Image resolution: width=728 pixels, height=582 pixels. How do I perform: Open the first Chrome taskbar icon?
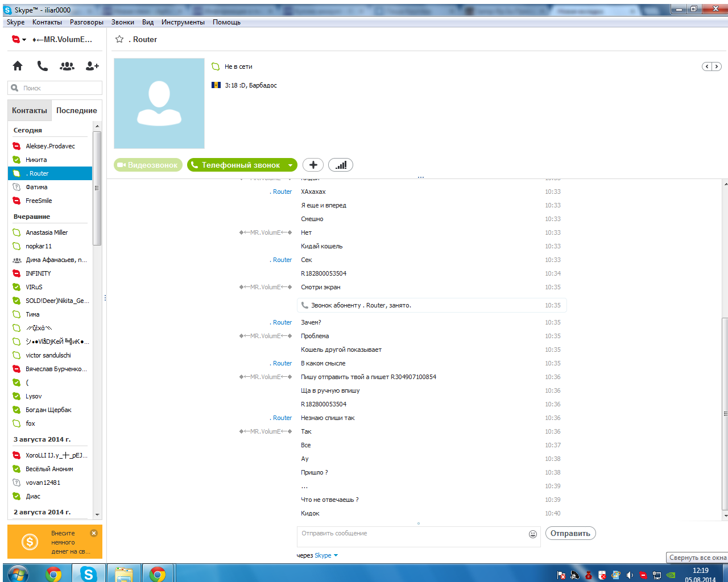click(x=53, y=574)
